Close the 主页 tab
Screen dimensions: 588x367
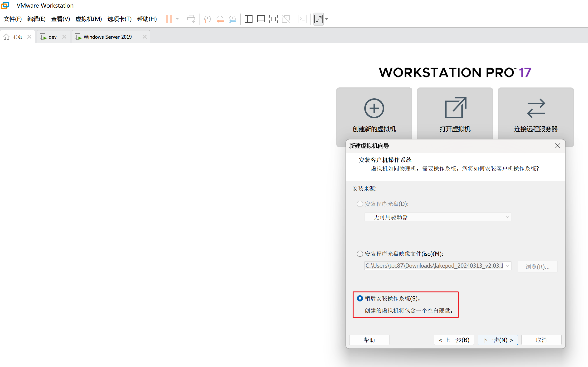29,37
